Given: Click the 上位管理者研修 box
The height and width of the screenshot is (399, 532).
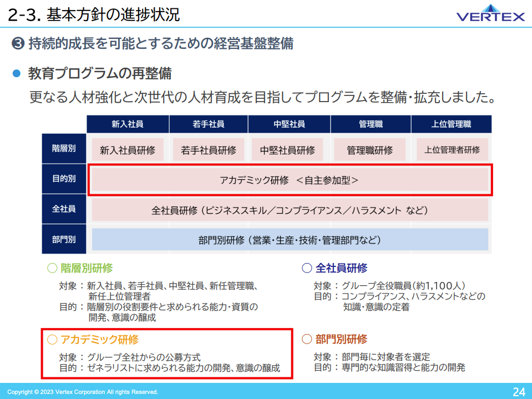Looking at the screenshot, I should coord(452,150).
